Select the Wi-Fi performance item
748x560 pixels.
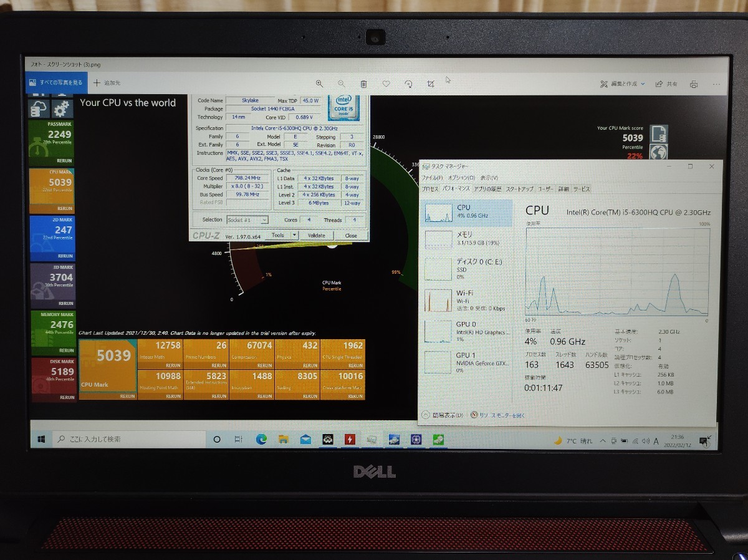click(x=467, y=300)
